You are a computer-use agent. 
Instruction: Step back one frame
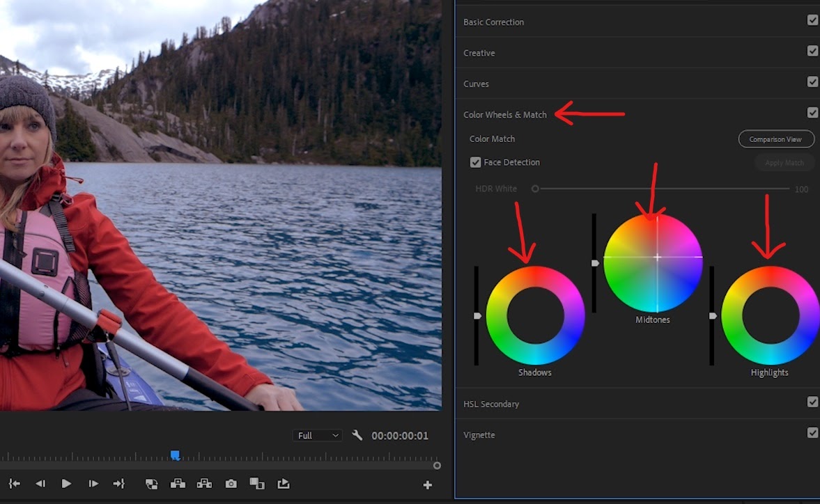coord(40,484)
